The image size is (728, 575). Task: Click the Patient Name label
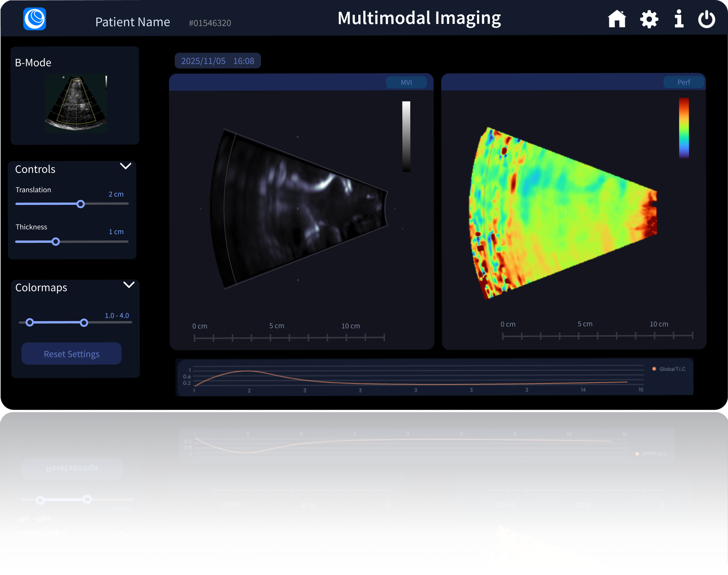coord(132,22)
